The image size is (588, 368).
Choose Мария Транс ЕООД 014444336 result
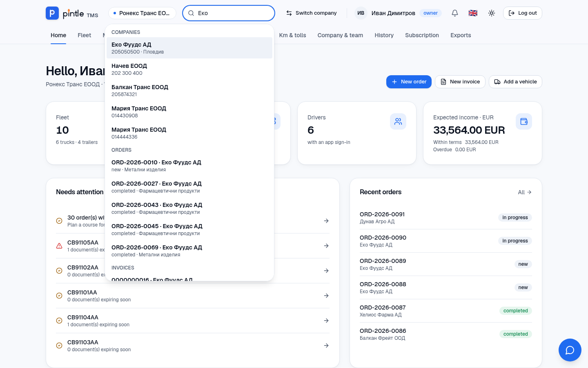[x=189, y=133]
